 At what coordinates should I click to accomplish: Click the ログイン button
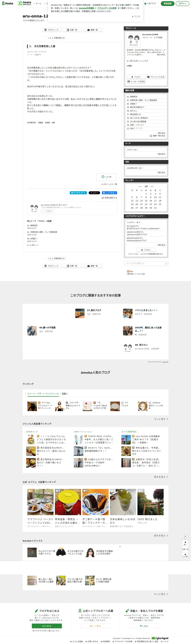tap(182, 3)
